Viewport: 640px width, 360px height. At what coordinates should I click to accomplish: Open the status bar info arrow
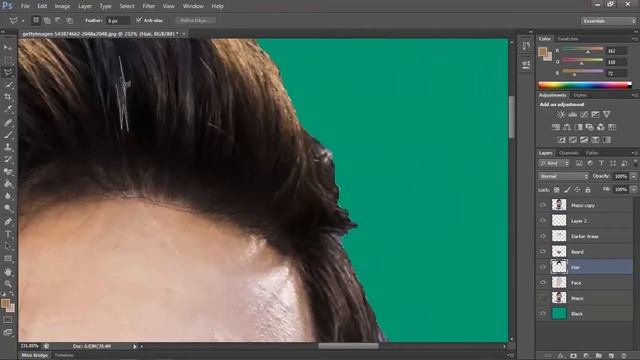[134, 347]
